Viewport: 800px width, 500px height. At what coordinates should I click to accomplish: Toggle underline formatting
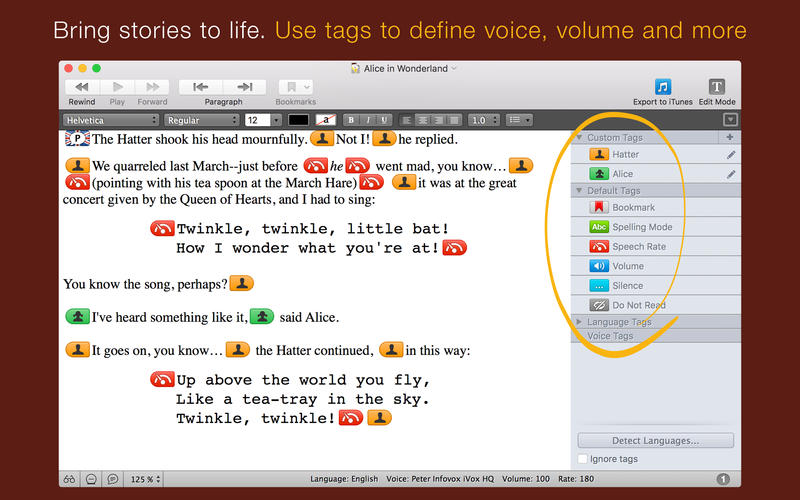(x=384, y=120)
